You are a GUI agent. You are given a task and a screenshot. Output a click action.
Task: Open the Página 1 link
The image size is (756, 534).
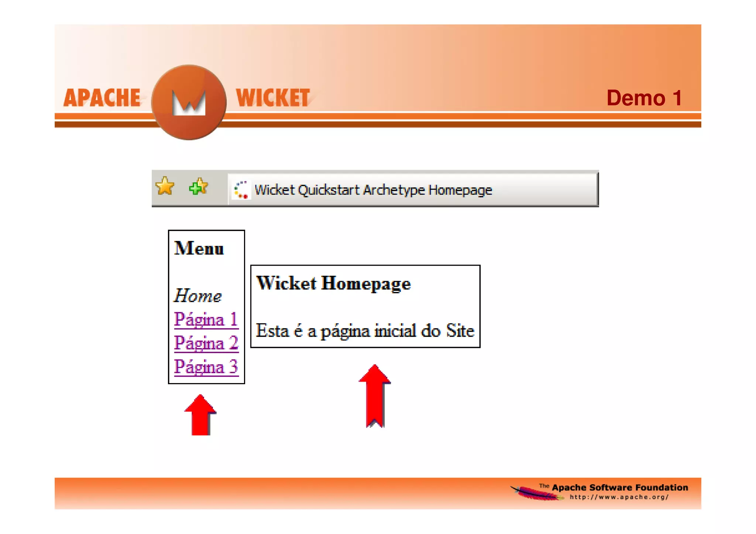206,319
